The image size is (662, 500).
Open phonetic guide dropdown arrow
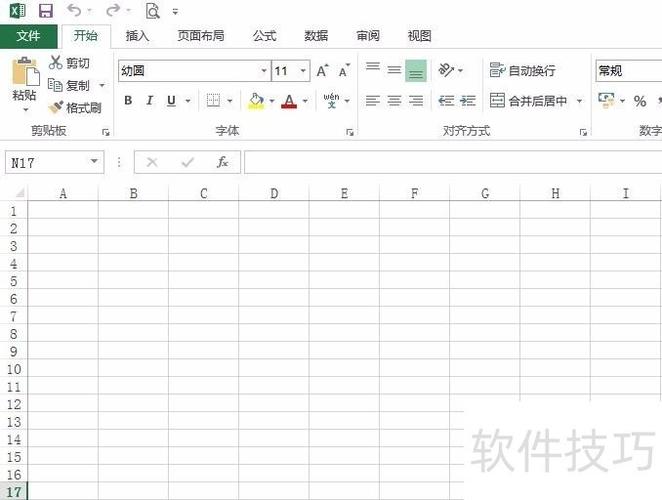click(x=347, y=101)
